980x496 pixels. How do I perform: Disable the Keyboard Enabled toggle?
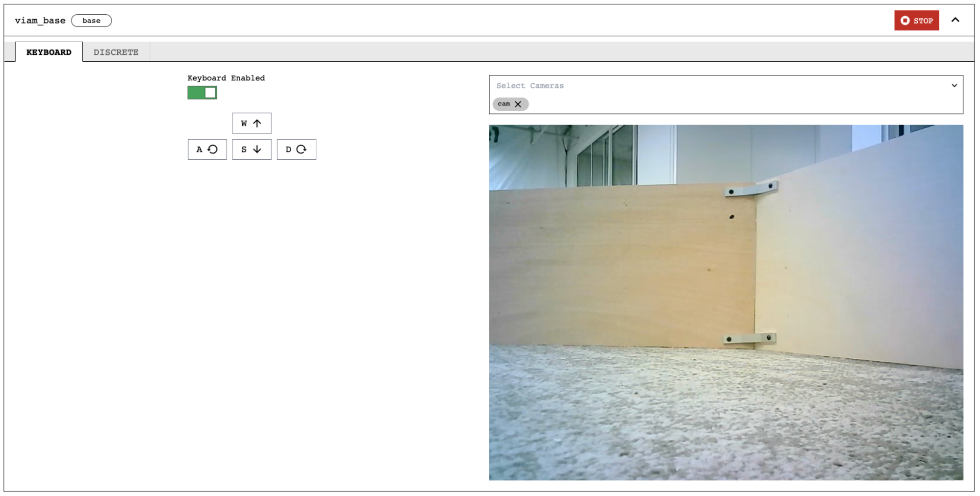point(201,92)
